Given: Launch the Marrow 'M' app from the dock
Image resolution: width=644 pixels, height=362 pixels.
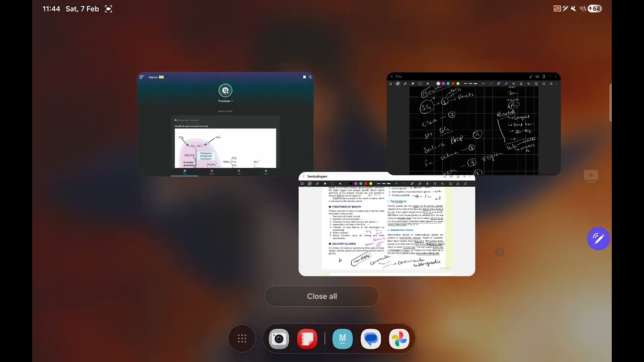Looking at the screenshot, I should [x=343, y=339].
